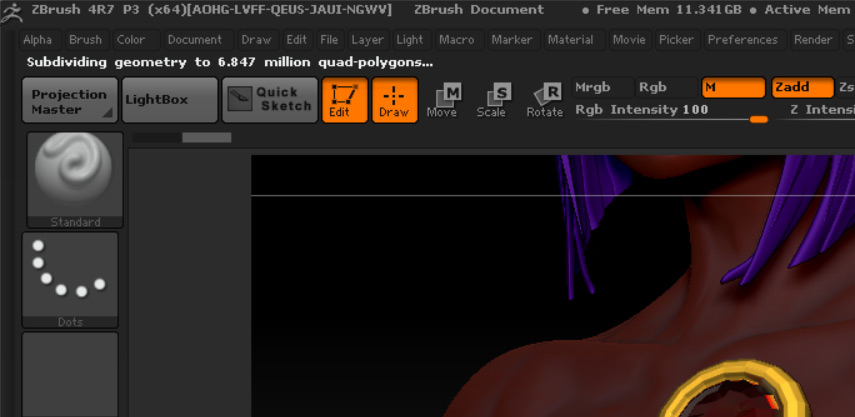Open the Preferences menu
The height and width of the screenshot is (417, 855).
[x=743, y=40]
